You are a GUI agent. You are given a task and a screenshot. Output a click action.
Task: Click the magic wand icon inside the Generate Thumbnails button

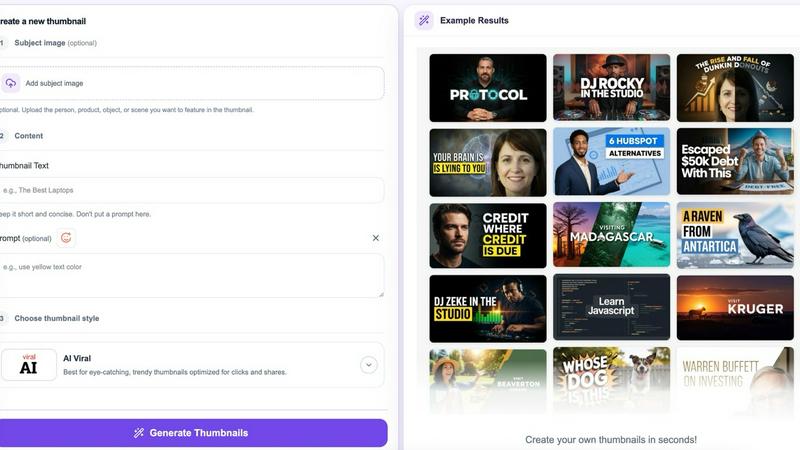pyautogui.click(x=139, y=433)
